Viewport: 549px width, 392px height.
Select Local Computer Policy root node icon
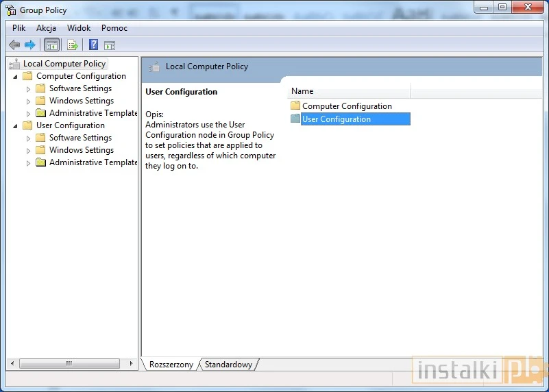[x=15, y=64]
